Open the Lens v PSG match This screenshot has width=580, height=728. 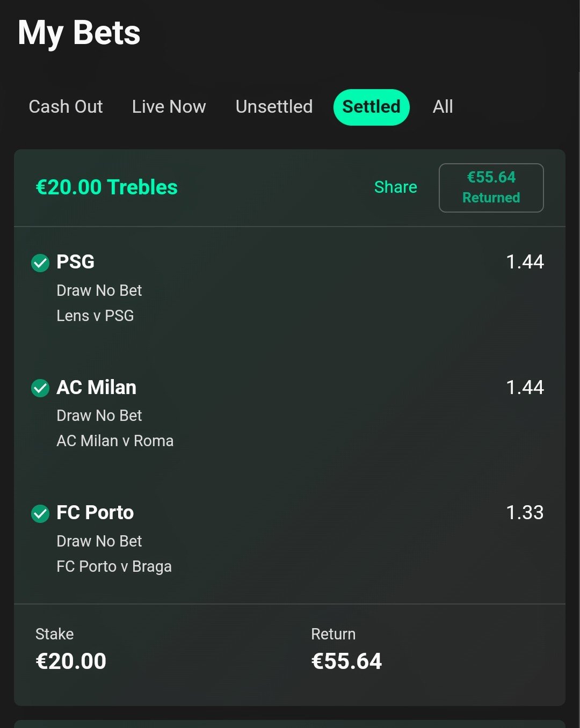click(x=95, y=316)
